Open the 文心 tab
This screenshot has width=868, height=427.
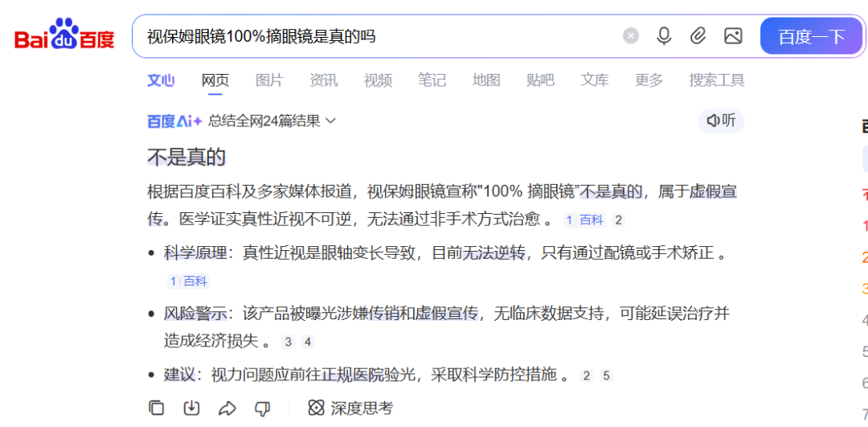click(x=161, y=80)
